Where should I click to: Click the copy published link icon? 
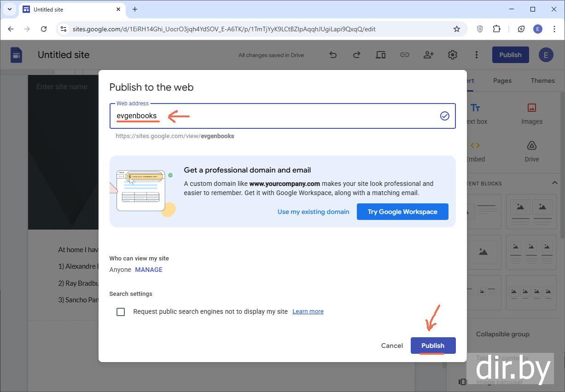[404, 55]
